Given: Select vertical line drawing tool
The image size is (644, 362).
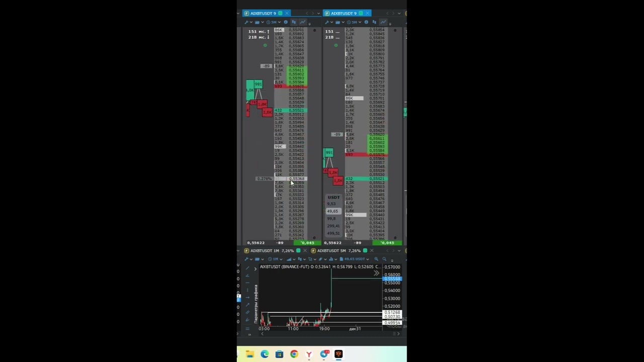Looking at the screenshot, I should (x=247, y=290).
